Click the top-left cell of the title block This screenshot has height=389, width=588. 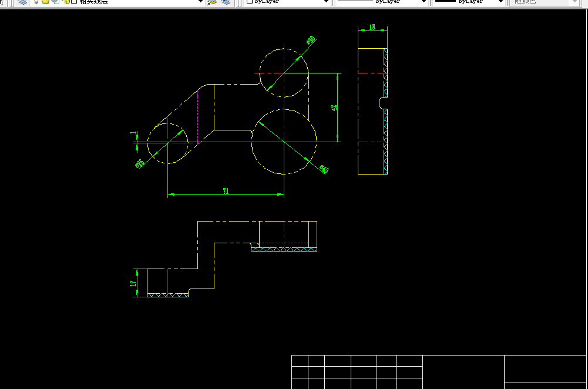click(300, 361)
